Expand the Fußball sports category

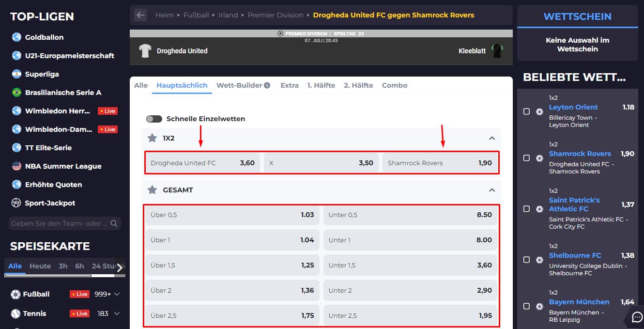[x=117, y=294]
